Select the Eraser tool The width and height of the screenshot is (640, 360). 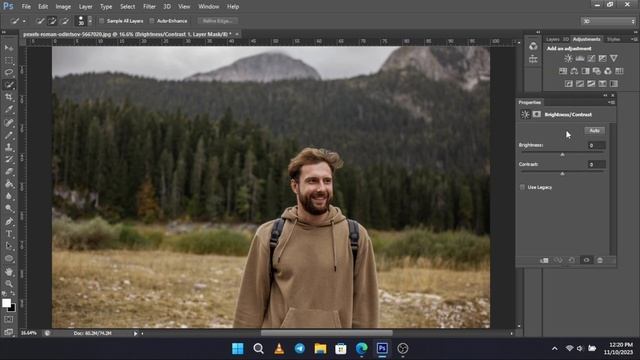[9, 172]
